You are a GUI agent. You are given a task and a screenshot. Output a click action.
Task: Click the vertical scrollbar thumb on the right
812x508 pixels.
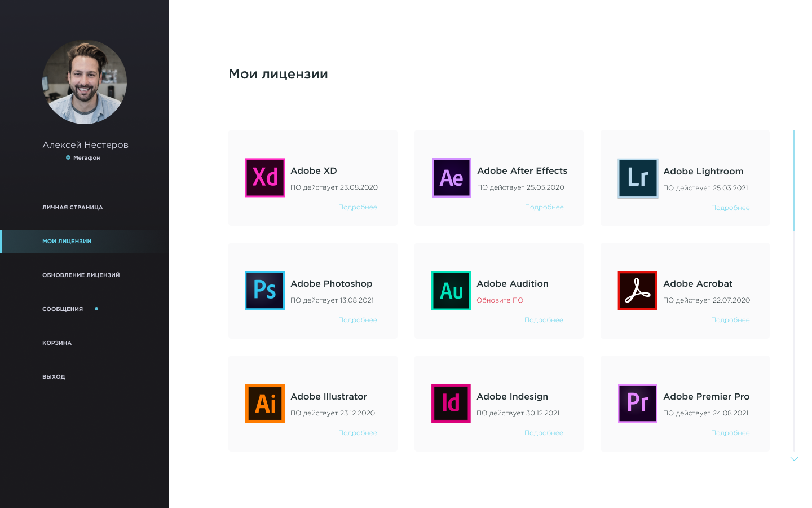tap(794, 181)
